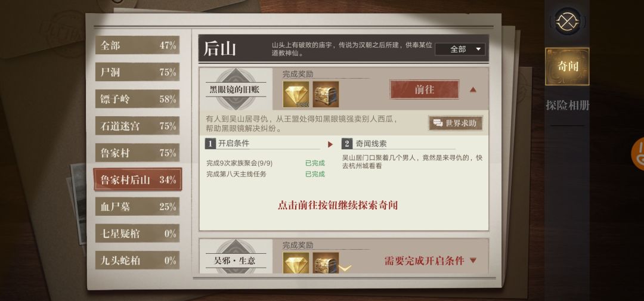Click the diamond reward icon for 吴邪·生意
The width and height of the screenshot is (644, 301).
296,263
